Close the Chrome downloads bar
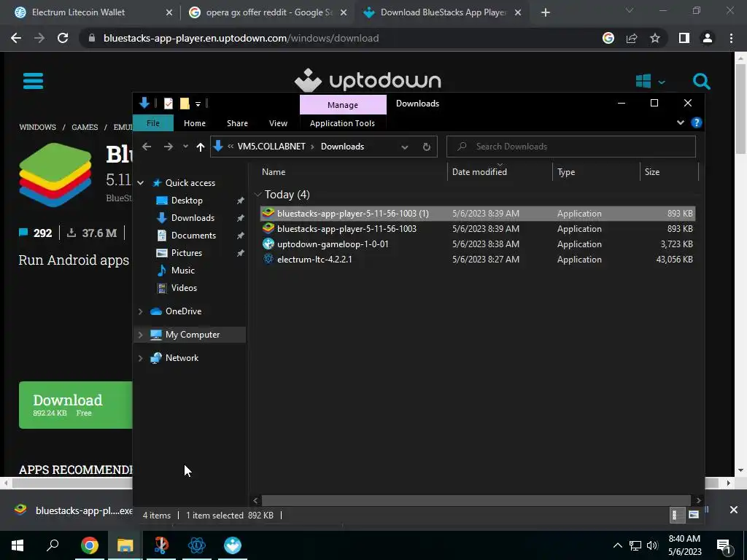The image size is (747, 560). (734, 510)
